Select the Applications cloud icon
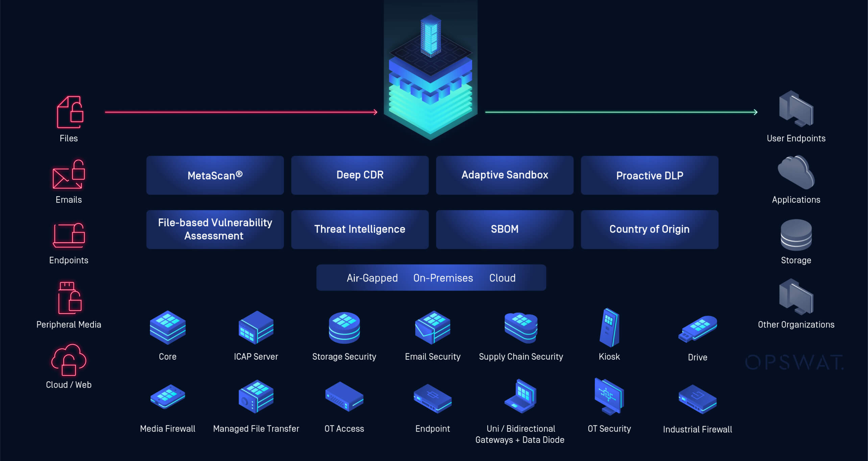The image size is (868, 461). click(796, 172)
